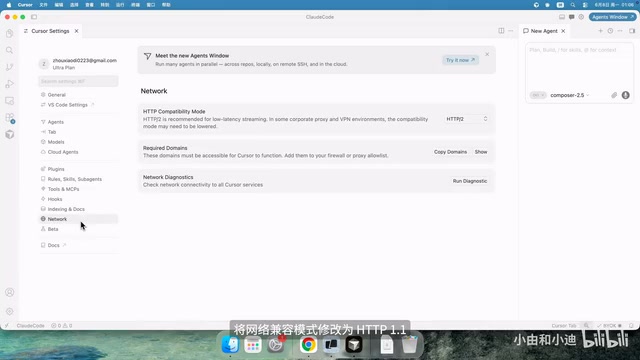Open the Apple menu

click(9, 5)
